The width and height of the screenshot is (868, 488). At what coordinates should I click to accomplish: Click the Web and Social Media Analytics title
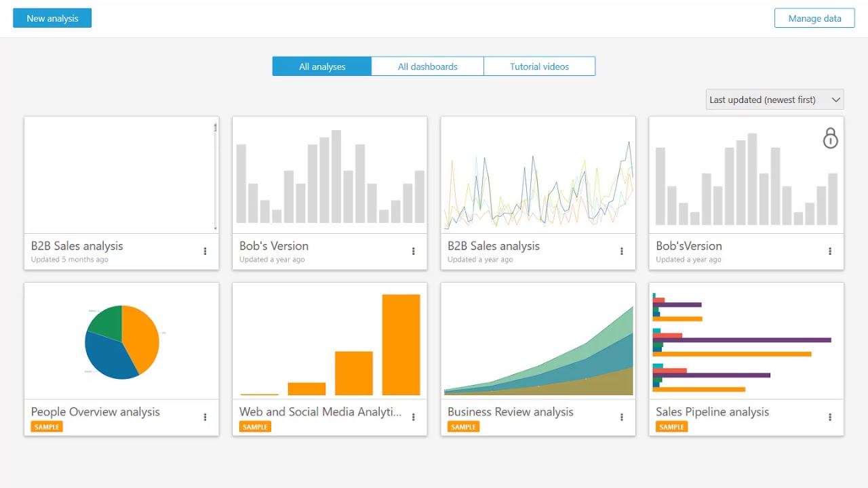pos(320,411)
